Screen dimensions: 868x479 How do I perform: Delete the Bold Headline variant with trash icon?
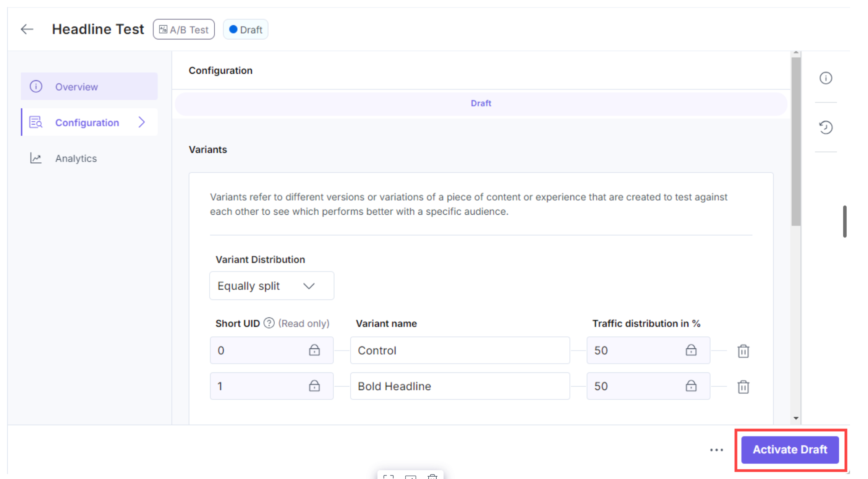click(x=743, y=387)
